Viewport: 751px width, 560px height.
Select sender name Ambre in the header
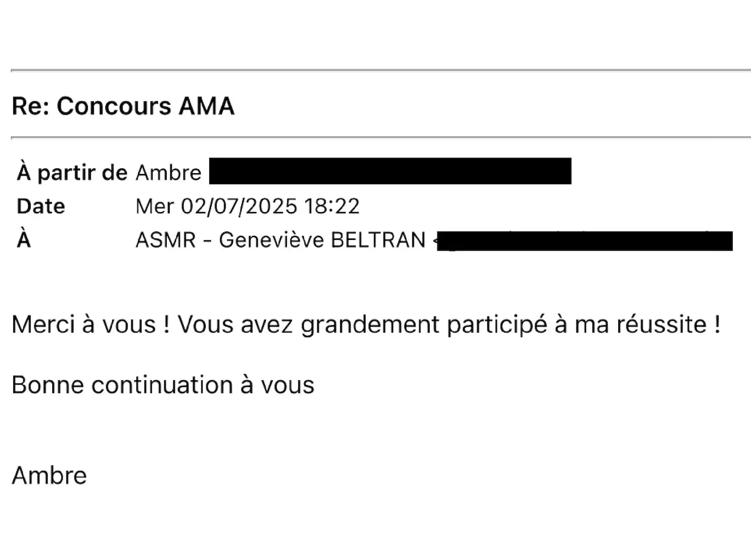[168, 173]
